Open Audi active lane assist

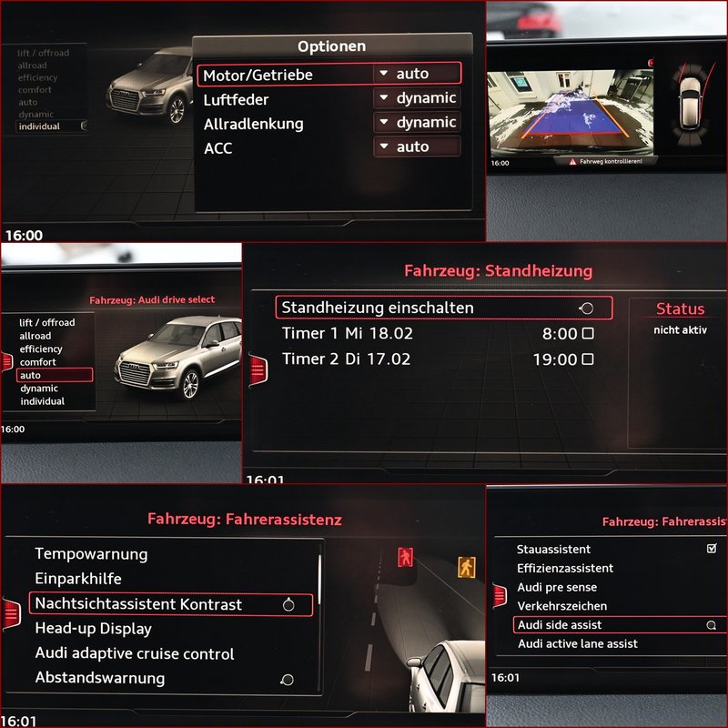pos(578,644)
